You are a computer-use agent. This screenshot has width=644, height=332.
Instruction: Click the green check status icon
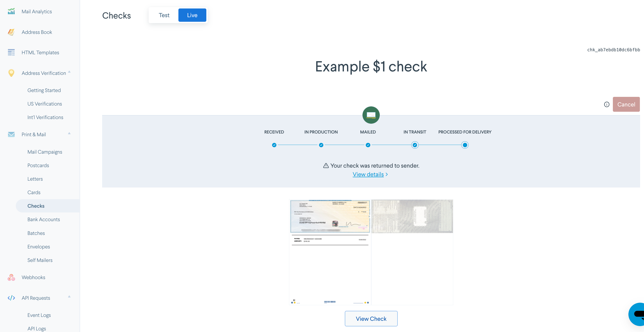pyautogui.click(x=371, y=115)
